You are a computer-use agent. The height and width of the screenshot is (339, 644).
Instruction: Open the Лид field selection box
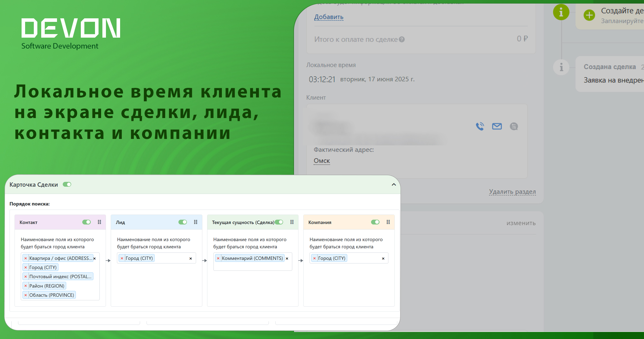coord(156,258)
